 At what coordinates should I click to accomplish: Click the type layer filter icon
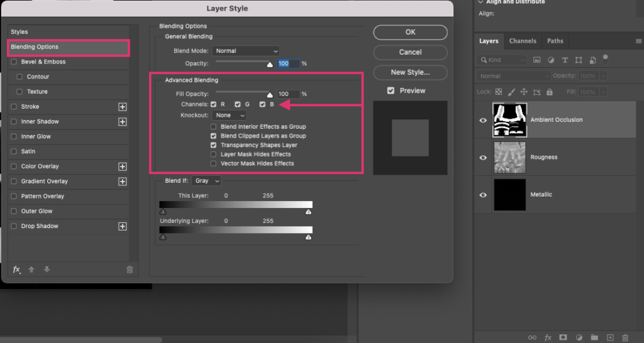[565, 60]
